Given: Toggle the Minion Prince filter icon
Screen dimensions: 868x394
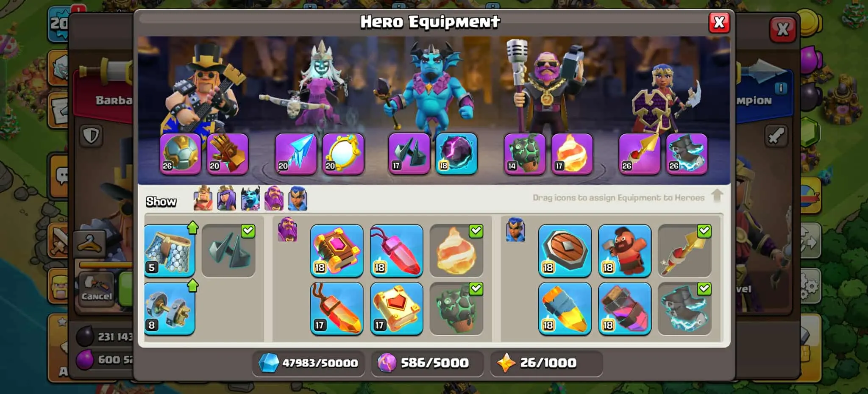Looking at the screenshot, I should 250,198.
